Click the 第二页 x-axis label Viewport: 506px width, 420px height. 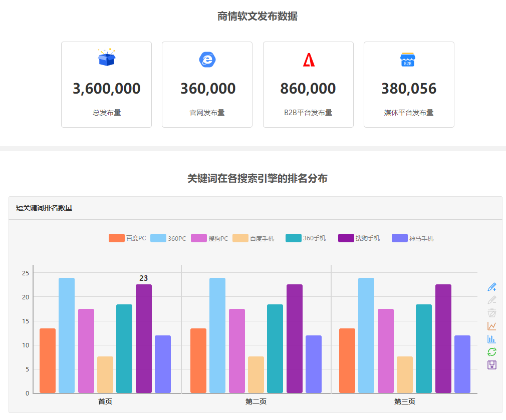pos(256,401)
